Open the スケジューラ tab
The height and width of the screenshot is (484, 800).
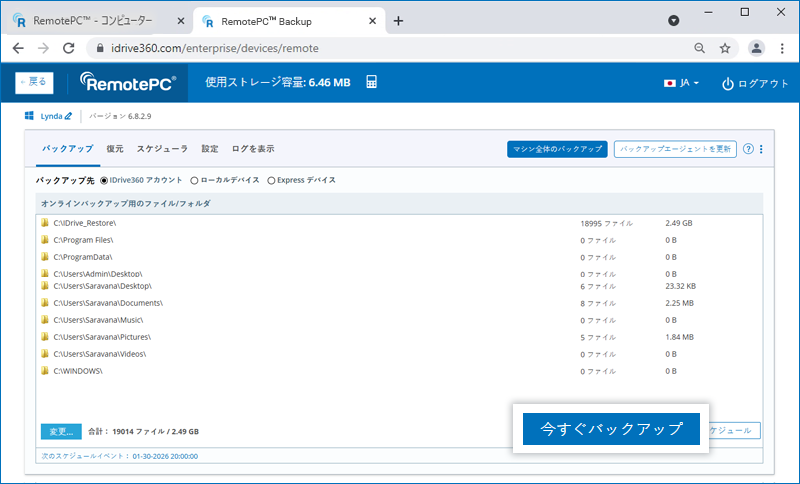pyautogui.click(x=162, y=149)
